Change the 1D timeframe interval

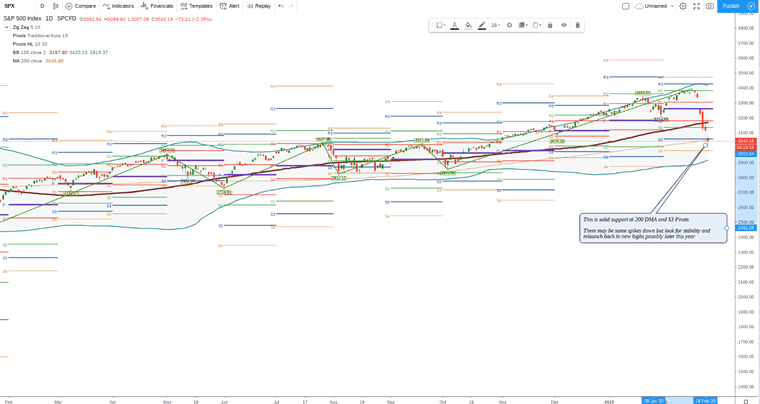click(x=41, y=6)
